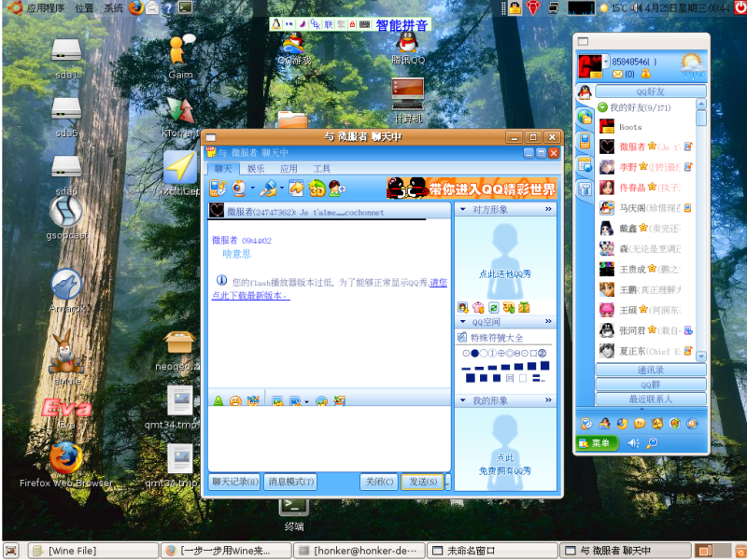Collapse the 对方形象 panel section
Viewport: 747px width, 560px height.
point(462,209)
